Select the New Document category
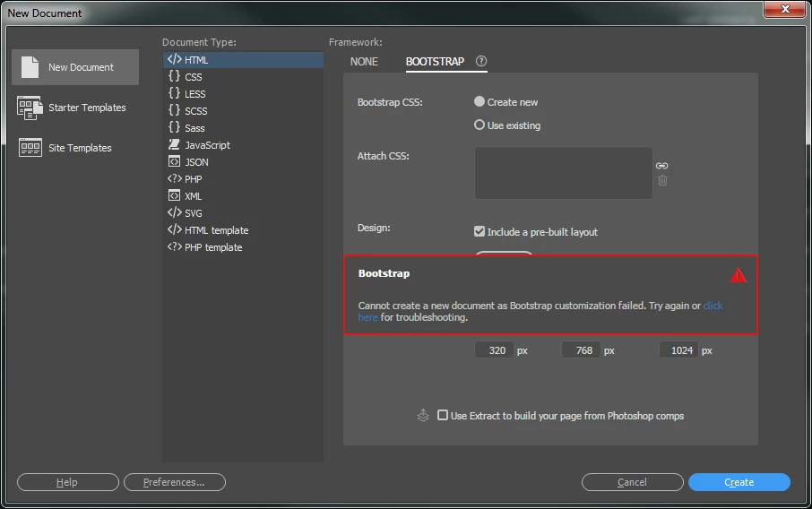The width and height of the screenshot is (812, 509). point(75,67)
